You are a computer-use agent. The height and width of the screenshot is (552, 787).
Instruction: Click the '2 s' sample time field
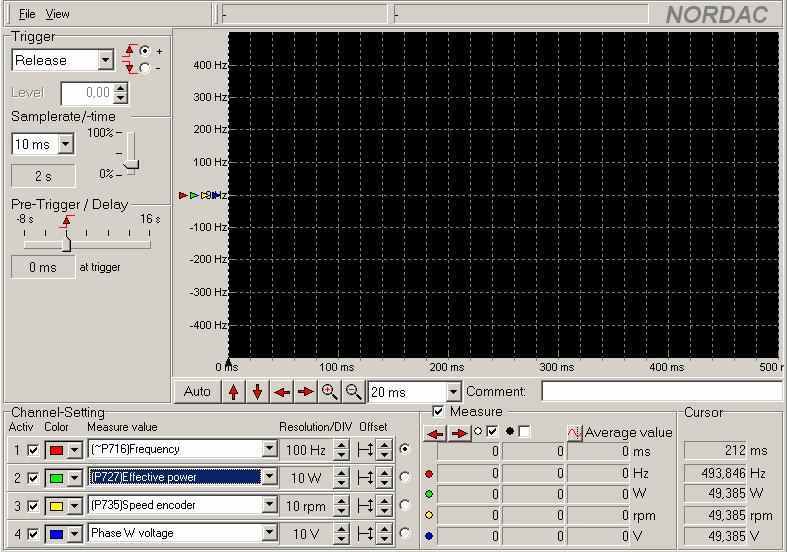pyautogui.click(x=43, y=176)
